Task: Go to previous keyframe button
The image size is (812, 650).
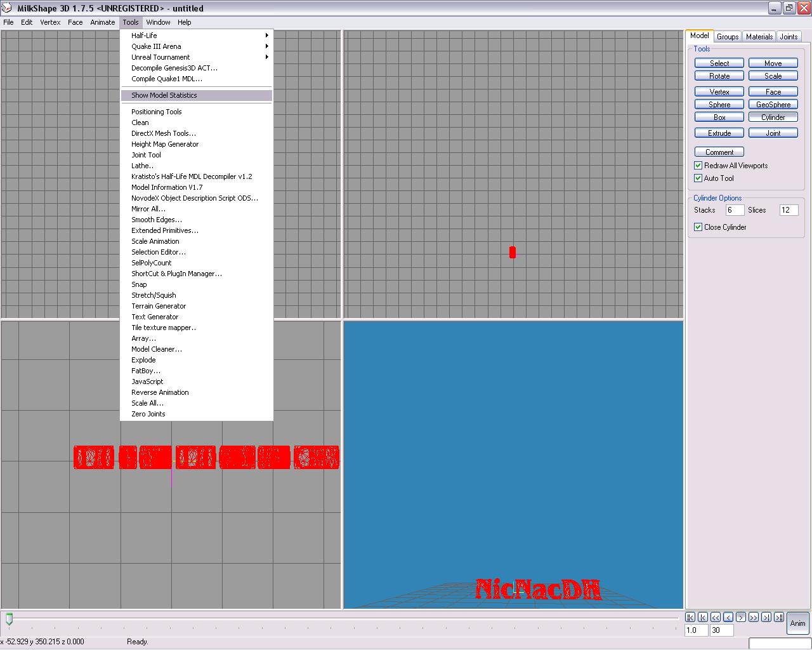Action: click(703, 617)
